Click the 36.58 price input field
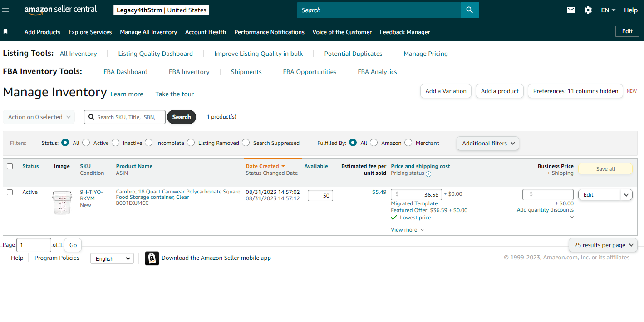The width and height of the screenshot is (644, 322). point(416,194)
